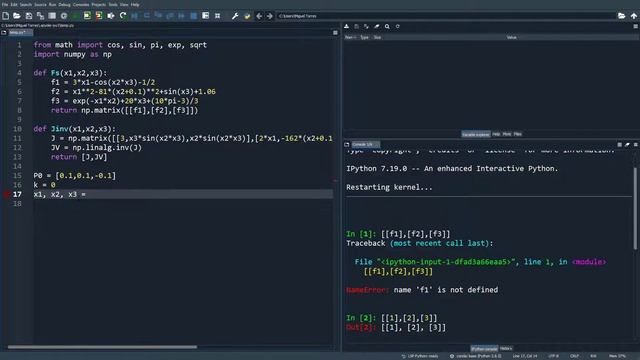Switch to the Variable explorer tab

click(476, 134)
